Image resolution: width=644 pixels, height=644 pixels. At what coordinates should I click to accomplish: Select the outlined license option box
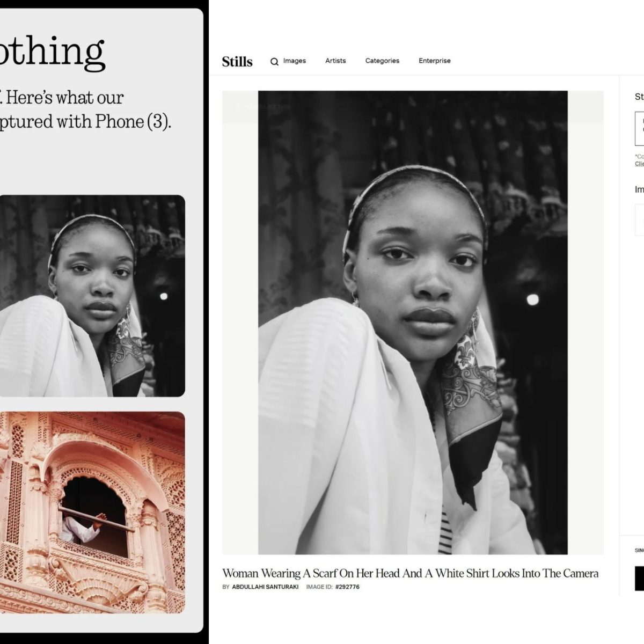pyautogui.click(x=639, y=128)
